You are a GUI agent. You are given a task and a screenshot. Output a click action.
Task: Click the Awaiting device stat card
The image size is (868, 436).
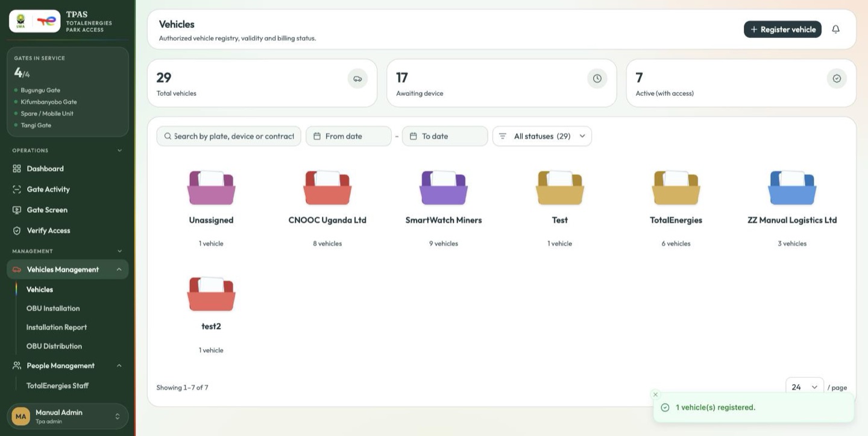[502, 83]
